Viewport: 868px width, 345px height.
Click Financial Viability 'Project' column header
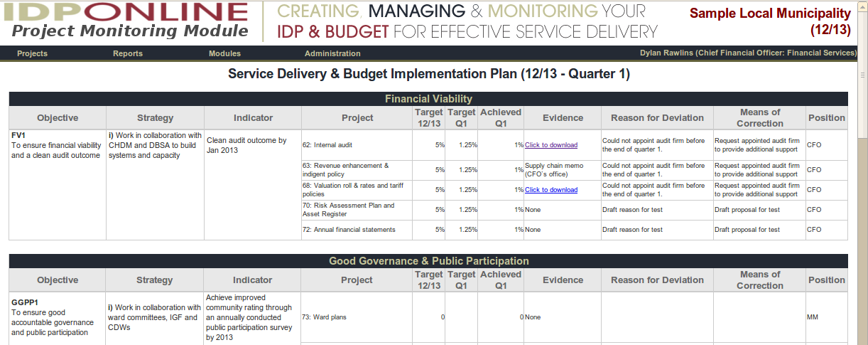(357, 118)
